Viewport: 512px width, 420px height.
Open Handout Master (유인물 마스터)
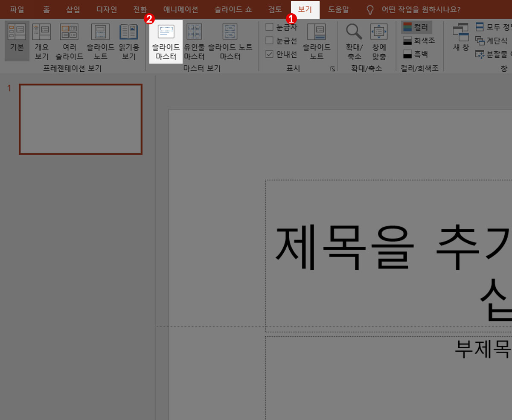(x=195, y=41)
